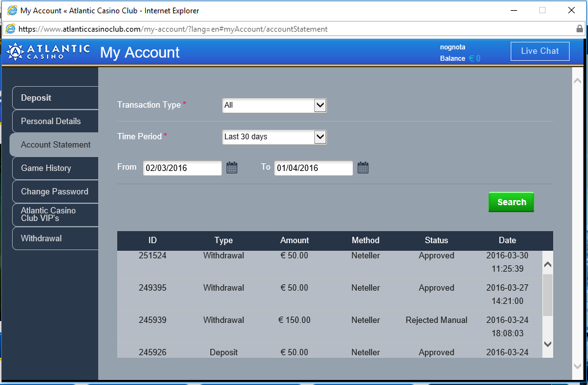
Task: Open the To date calendar picker
Action: point(363,168)
